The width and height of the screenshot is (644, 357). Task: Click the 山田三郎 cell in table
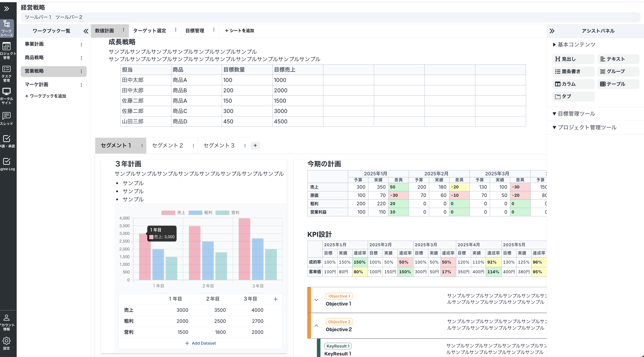[146, 121]
